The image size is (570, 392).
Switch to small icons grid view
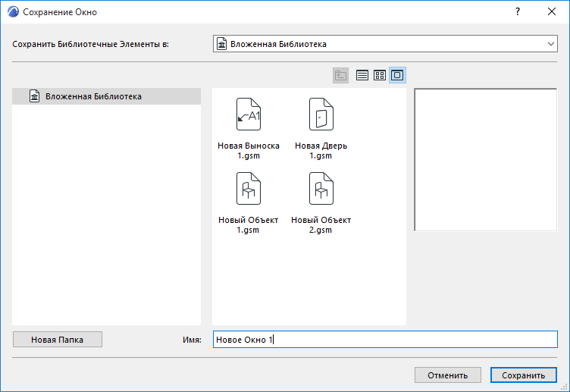tap(380, 75)
